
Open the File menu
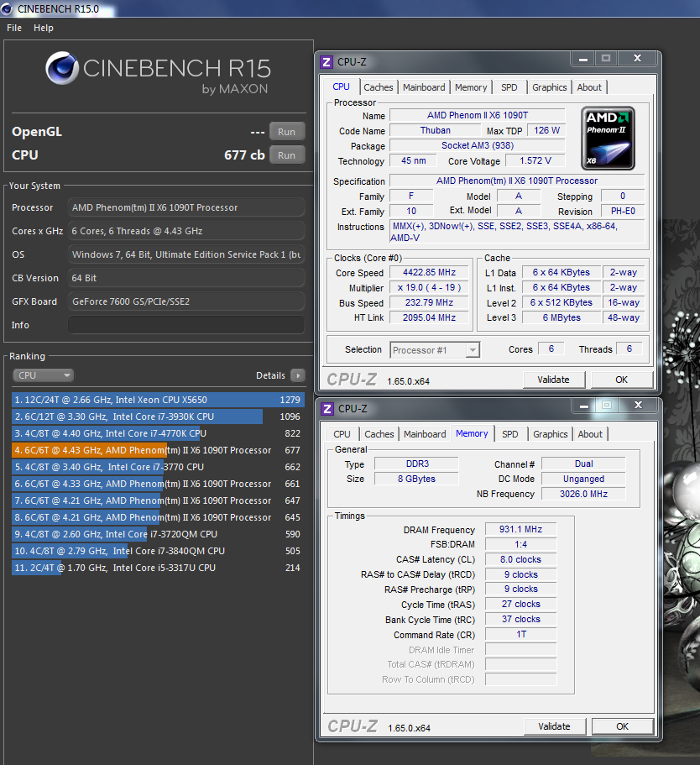tap(14, 28)
